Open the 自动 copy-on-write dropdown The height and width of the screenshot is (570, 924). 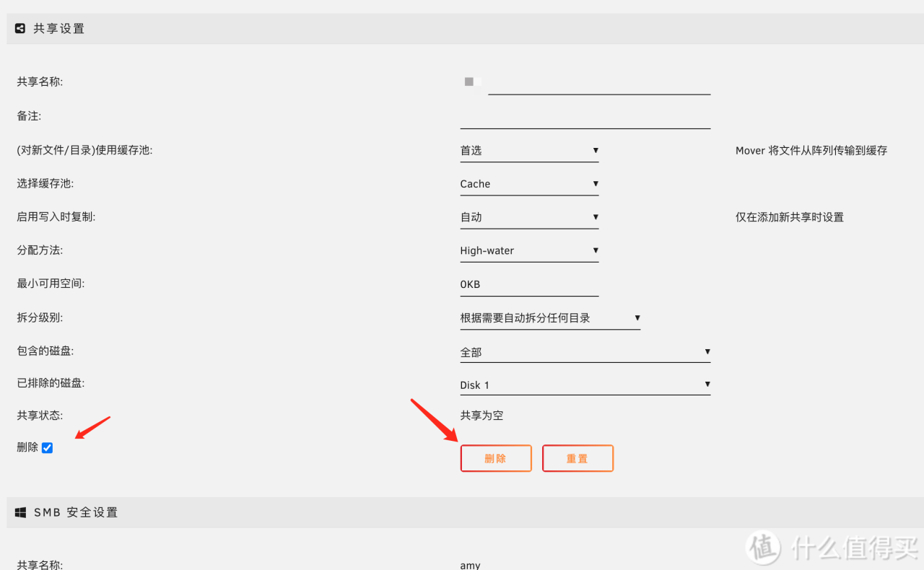528,216
